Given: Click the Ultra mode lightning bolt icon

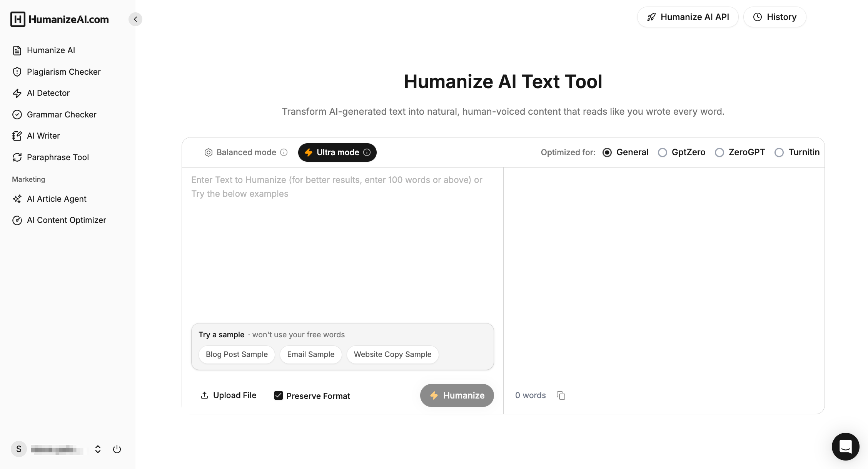Looking at the screenshot, I should pyautogui.click(x=309, y=152).
